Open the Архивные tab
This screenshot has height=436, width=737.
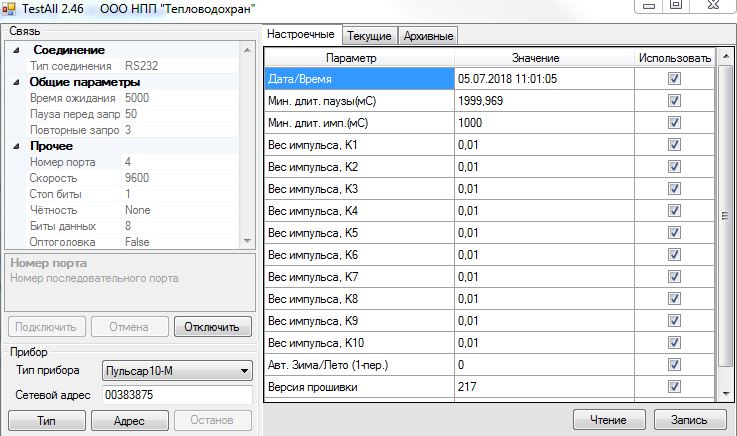pos(427,36)
